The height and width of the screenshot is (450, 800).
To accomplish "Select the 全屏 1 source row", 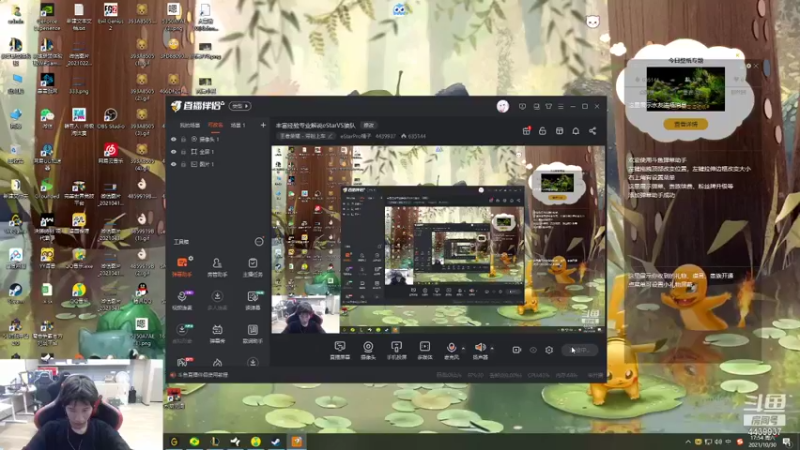I will point(217,152).
